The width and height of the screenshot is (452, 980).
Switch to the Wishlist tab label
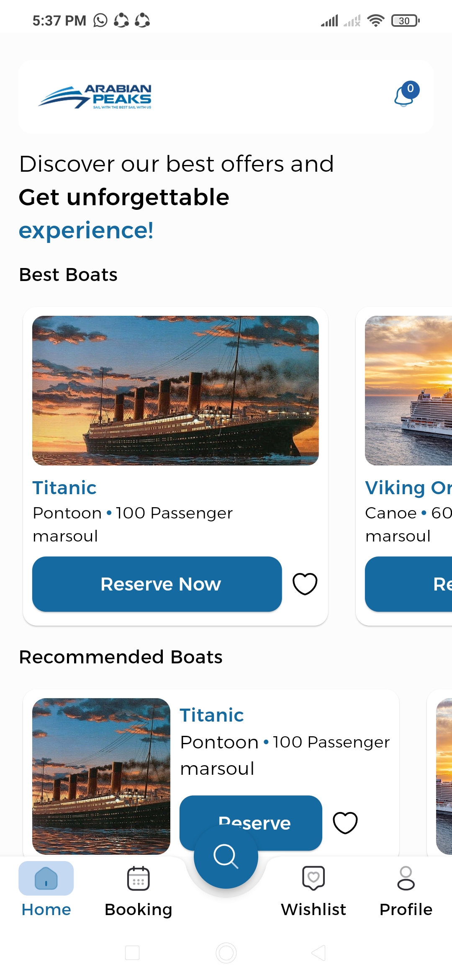pos(313,910)
